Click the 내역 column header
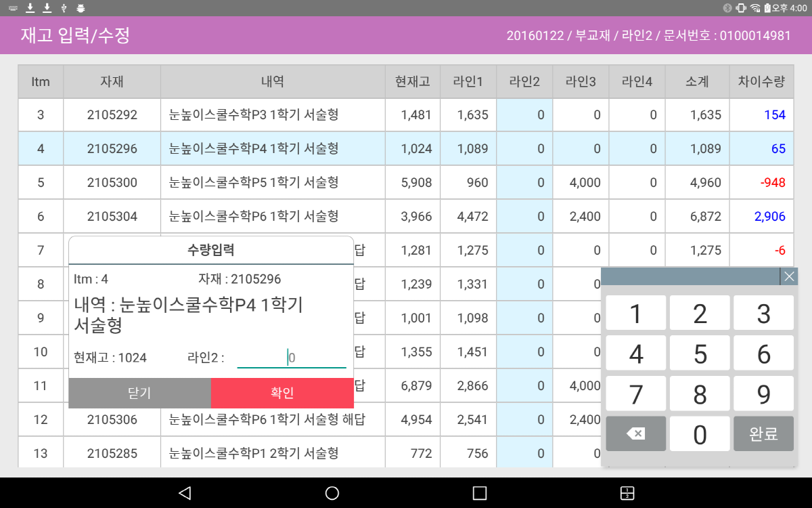Image resolution: width=812 pixels, height=508 pixels. (273, 82)
